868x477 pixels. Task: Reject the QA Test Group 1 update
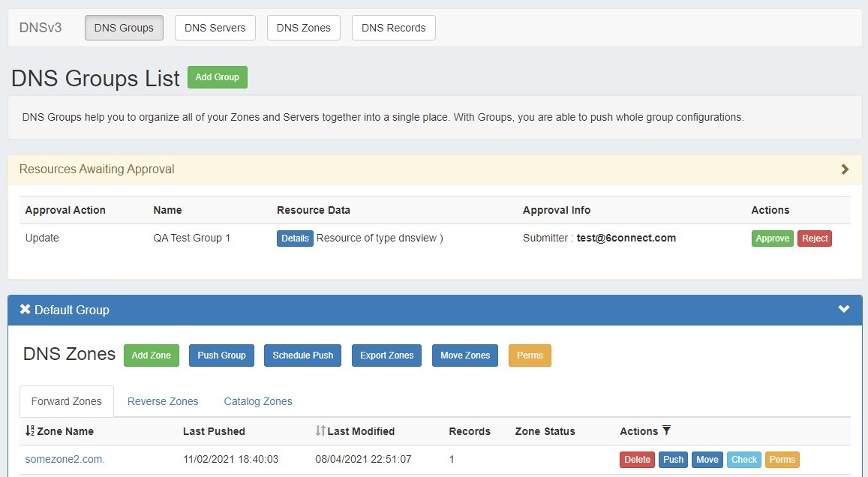coord(815,238)
